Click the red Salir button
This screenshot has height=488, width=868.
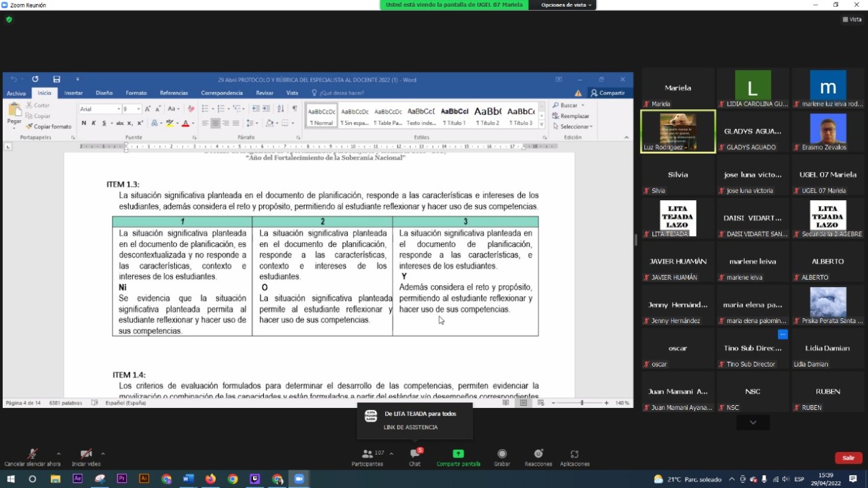coord(848,457)
